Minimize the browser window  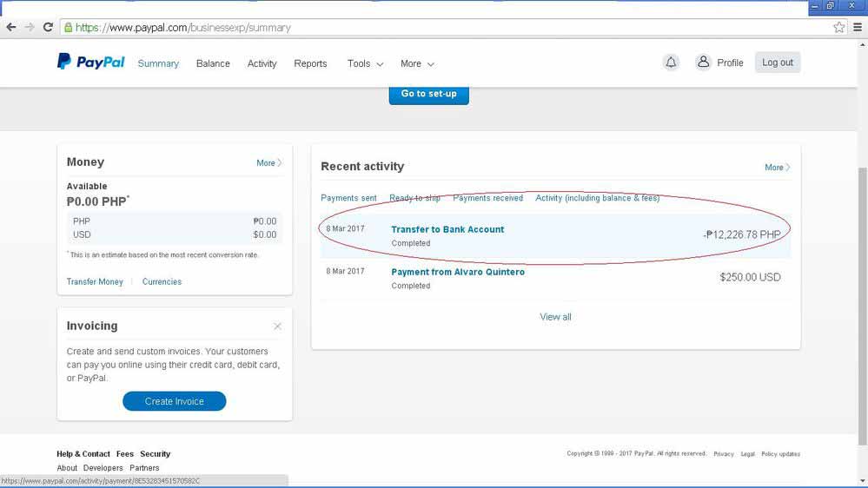[x=815, y=6]
